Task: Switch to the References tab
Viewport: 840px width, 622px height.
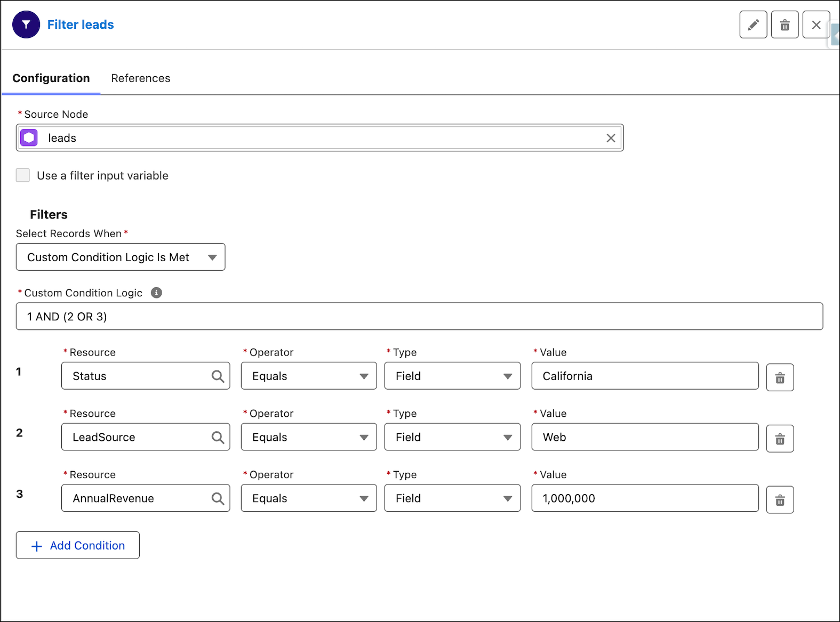Action: coord(141,78)
